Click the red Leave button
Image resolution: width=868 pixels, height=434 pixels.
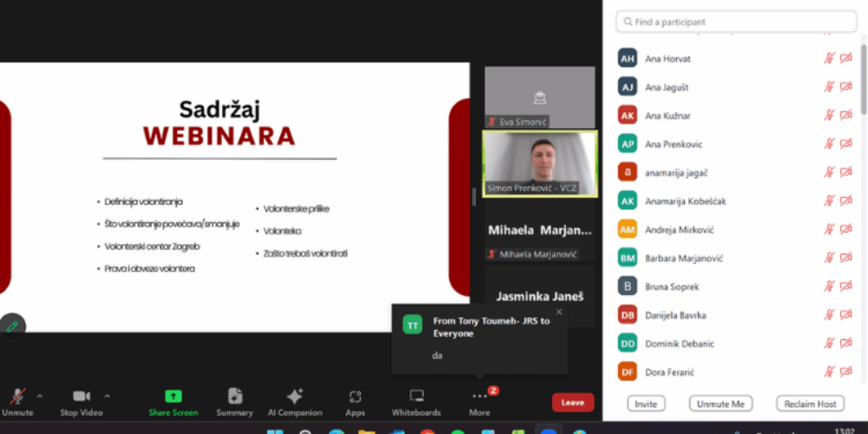point(573,402)
